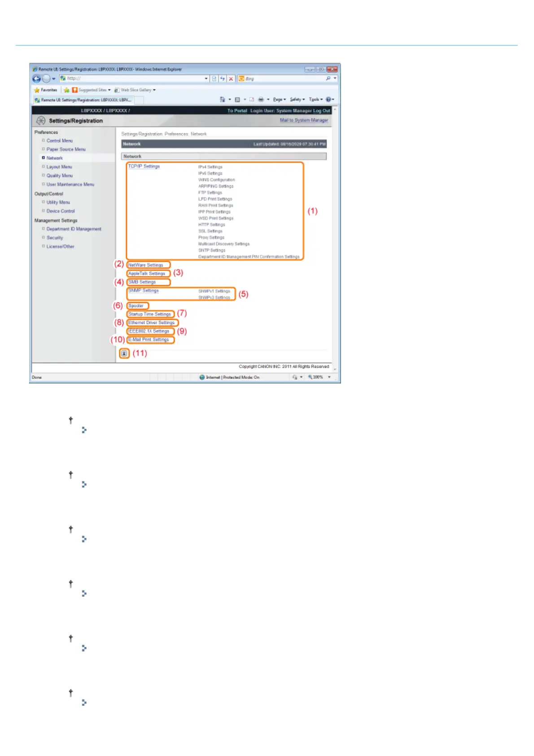
Task: Click the SNMP Settings link
Action: point(143,290)
